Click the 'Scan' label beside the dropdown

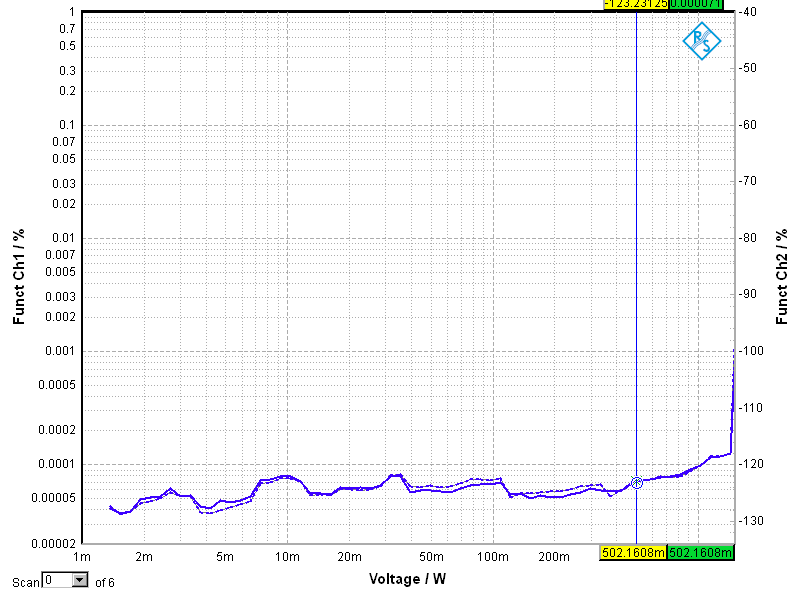pyautogui.click(x=26, y=582)
